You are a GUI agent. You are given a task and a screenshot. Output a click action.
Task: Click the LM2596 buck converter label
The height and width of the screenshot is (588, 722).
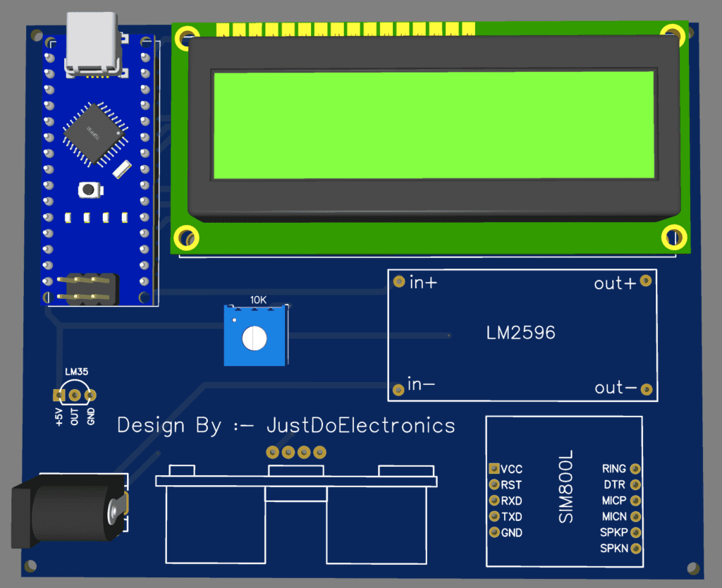click(522, 333)
